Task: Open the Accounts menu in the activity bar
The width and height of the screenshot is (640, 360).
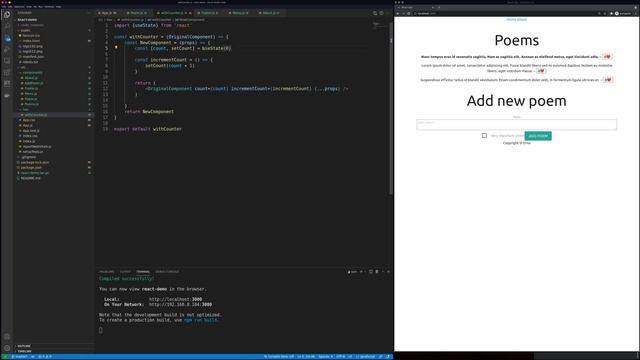Action: point(7,337)
